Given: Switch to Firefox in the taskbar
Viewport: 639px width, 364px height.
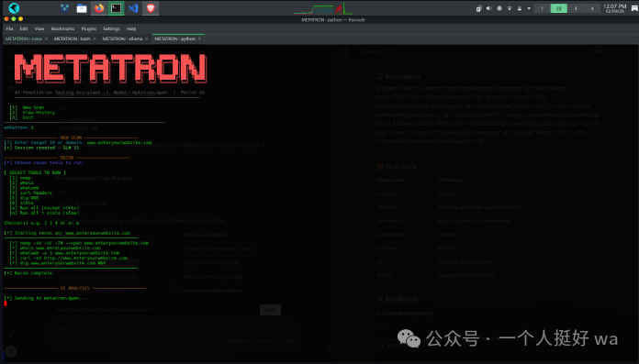Looking at the screenshot, I should [x=99, y=8].
